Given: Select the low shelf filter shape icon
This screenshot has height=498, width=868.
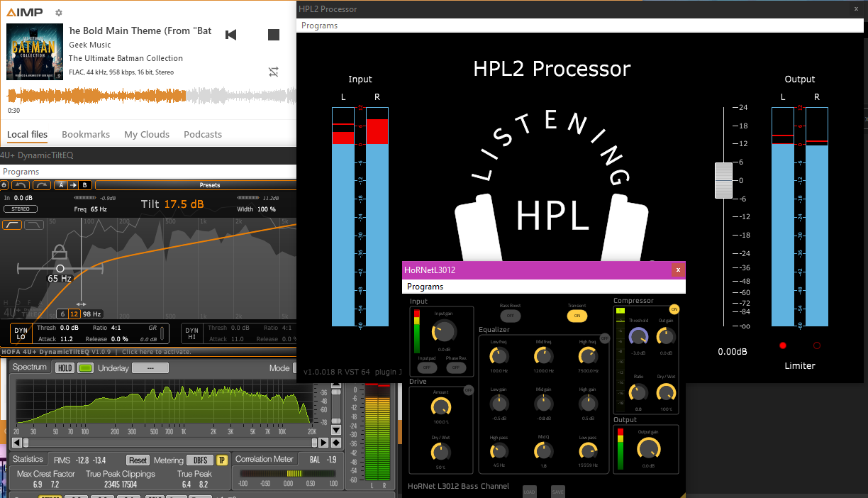Looking at the screenshot, I should click(x=12, y=225).
